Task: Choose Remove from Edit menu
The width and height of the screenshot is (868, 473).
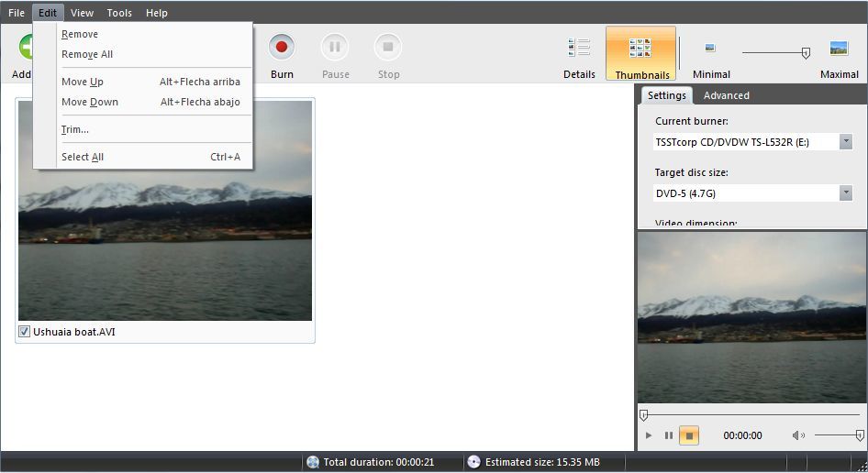Action: click(143, 34)
